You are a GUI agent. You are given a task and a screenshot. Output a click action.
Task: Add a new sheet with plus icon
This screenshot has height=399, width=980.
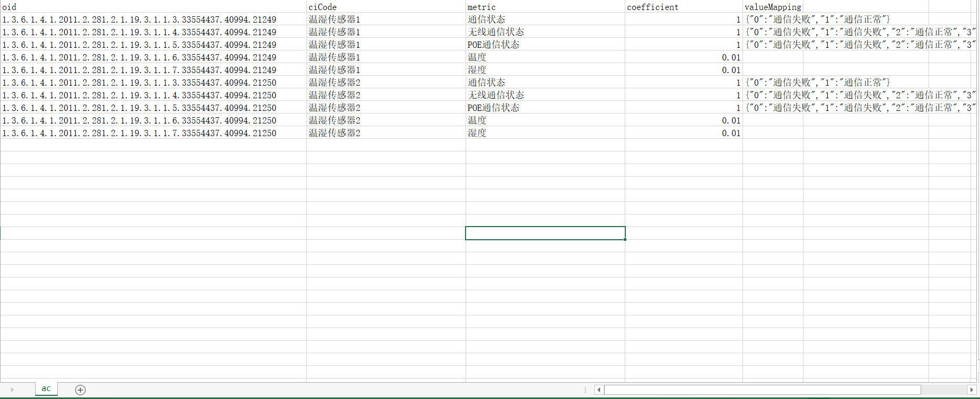coord(80,390)
